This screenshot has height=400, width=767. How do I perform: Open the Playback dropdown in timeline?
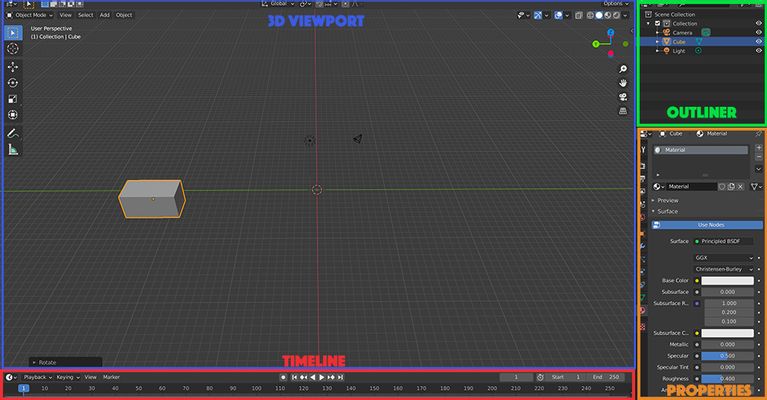(38, 377)
